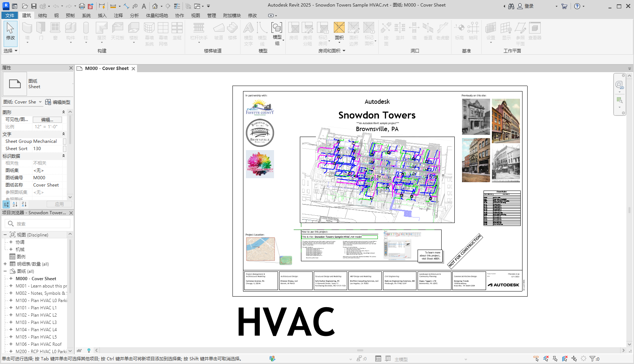Collapse the 图形 properties section

(63, 112)
